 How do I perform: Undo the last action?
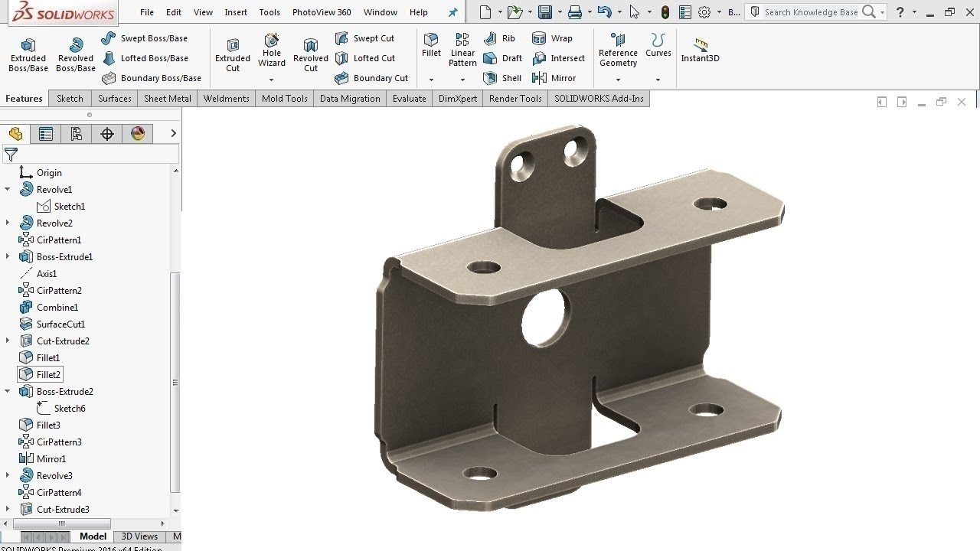click(604, 12)
